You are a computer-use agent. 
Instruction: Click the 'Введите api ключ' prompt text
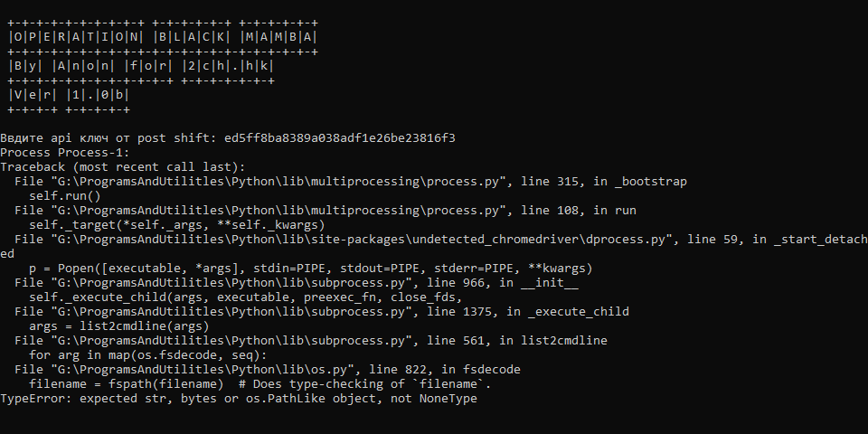click(x=108, y=138)
